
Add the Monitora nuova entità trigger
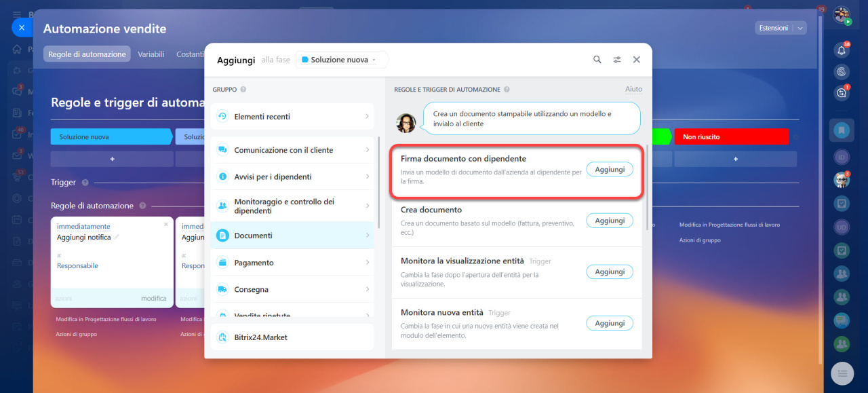[610, 323]
